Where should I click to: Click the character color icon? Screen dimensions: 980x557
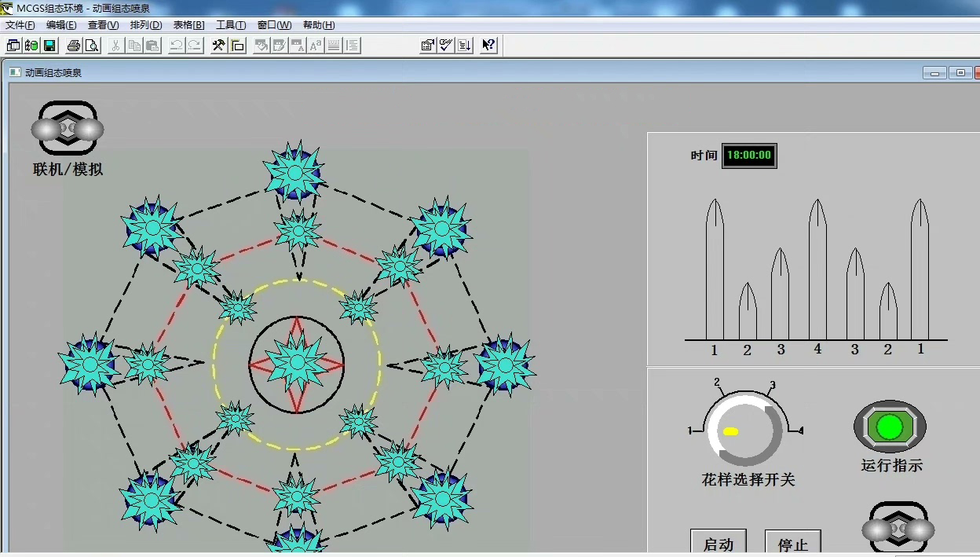(298, 45)
